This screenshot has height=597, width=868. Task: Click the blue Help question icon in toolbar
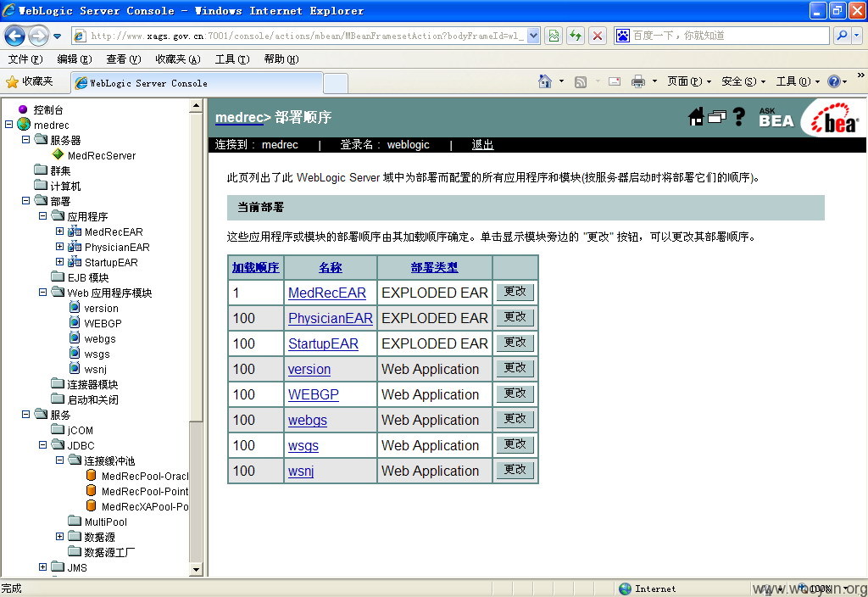834,81
